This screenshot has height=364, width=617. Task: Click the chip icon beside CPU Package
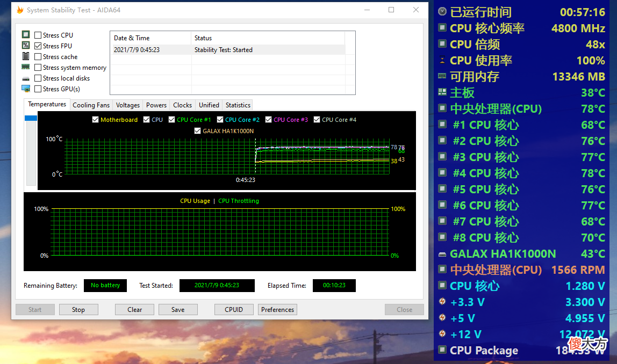pos(442,350)
